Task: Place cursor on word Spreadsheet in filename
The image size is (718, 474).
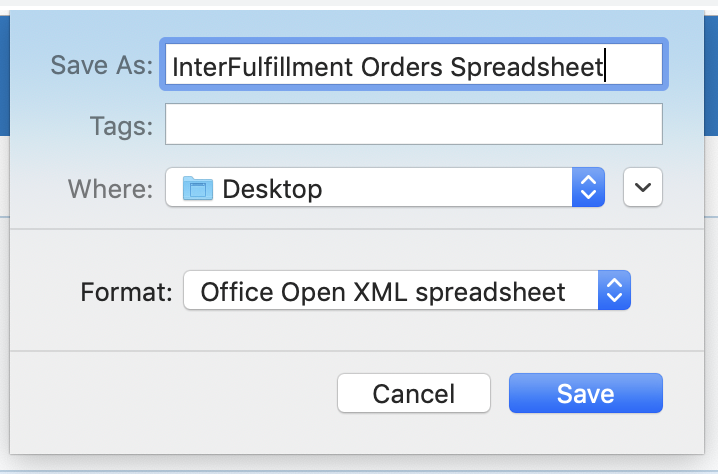Action: tap(527, 67)
